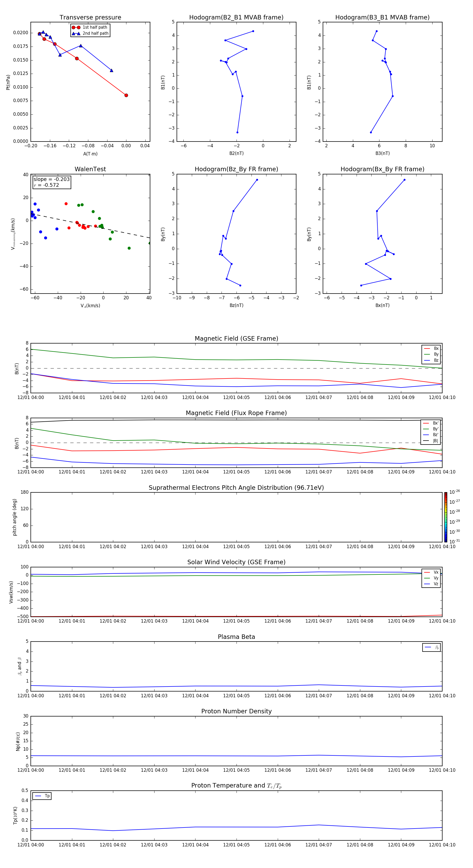473x868 pixels.
Task: Click the last blue triangle in Transverse pressure
Action: [111, 70]
